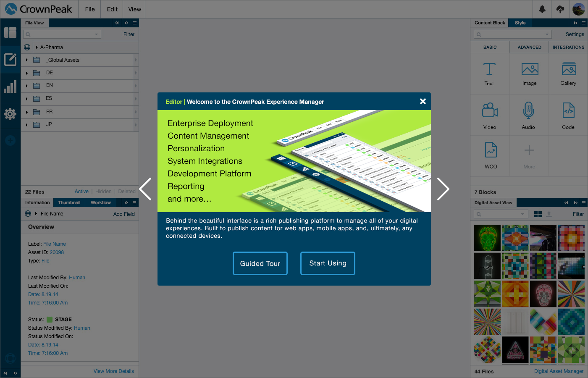
Task: Select the WCO content block
Action: [491, 155]
